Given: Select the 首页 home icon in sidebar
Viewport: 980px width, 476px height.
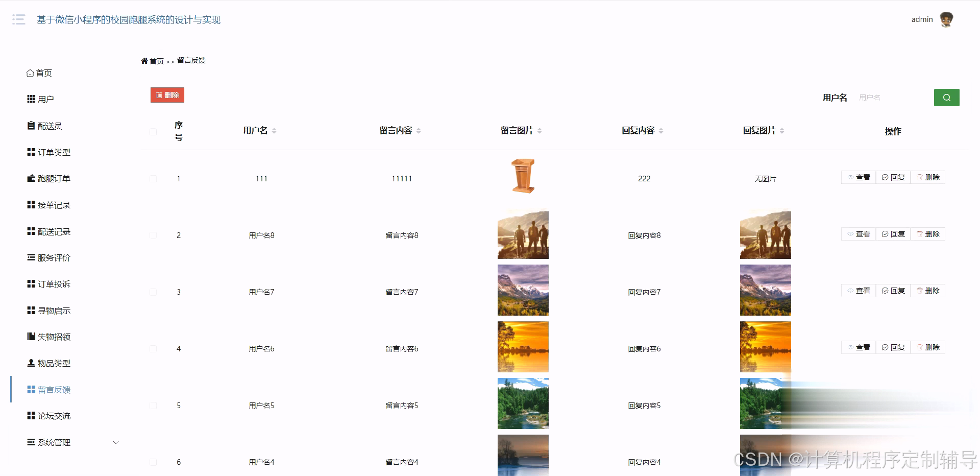Looking at the screenshot, I should tap(30, 73).
